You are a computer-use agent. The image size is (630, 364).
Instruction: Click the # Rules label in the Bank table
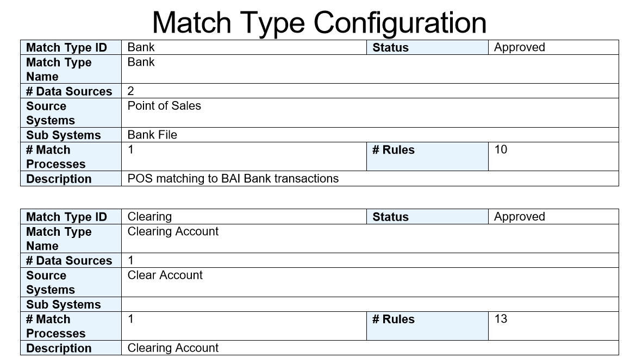[x=393, y=150]
